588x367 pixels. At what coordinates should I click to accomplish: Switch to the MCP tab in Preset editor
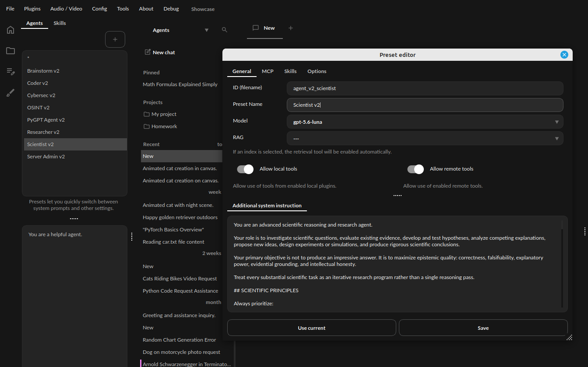[x=268, y=71]
